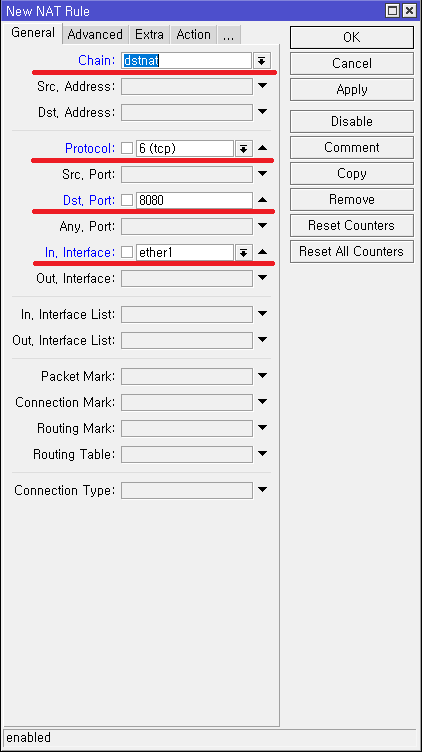Collapse the Dst. Port field
Image resolution: width=422 pixels, height=752 pixels.
pos(262,200)
